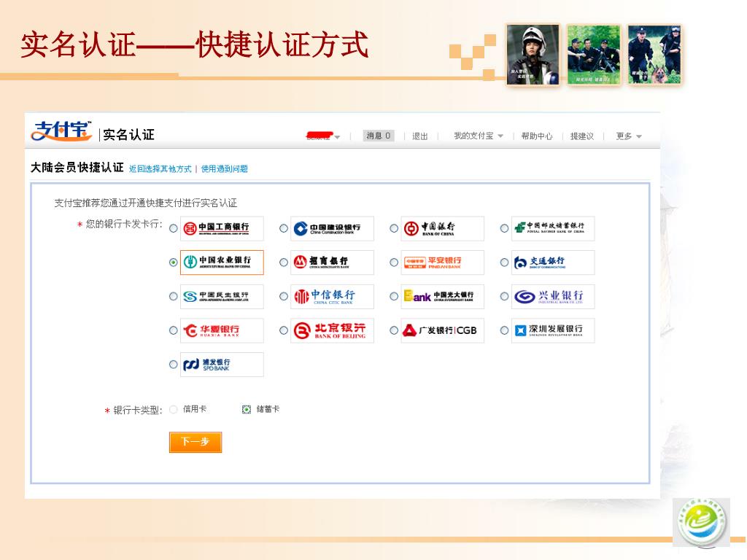This screenshot has height=560, width=747.
Task: Click the orange 下一步 button
Action: pos(196,442)
